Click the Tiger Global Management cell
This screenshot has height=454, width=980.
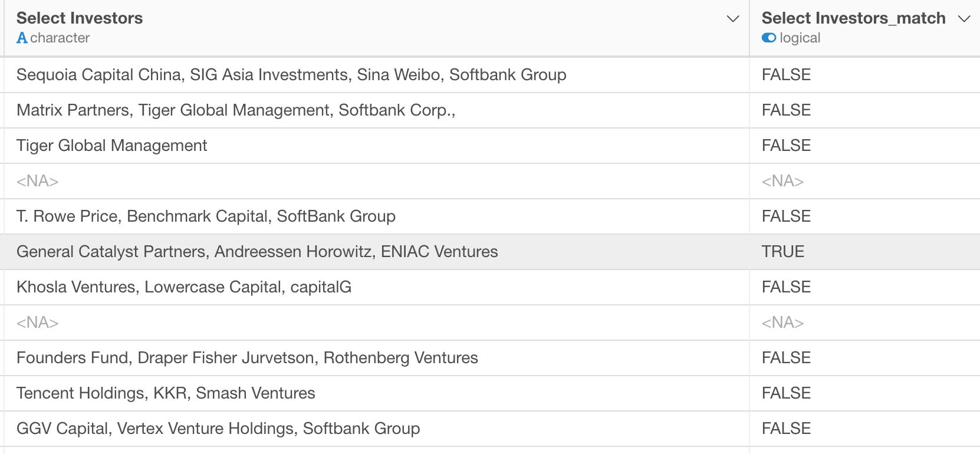pyautogui.click(x=376, y=146)
